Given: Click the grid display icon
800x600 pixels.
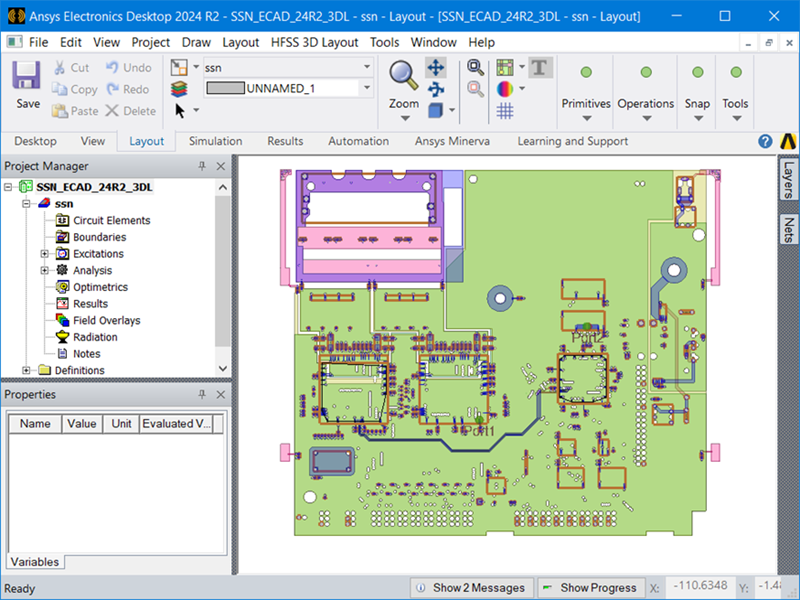Looking at the screenshot, I should click(x=505, y=111).
